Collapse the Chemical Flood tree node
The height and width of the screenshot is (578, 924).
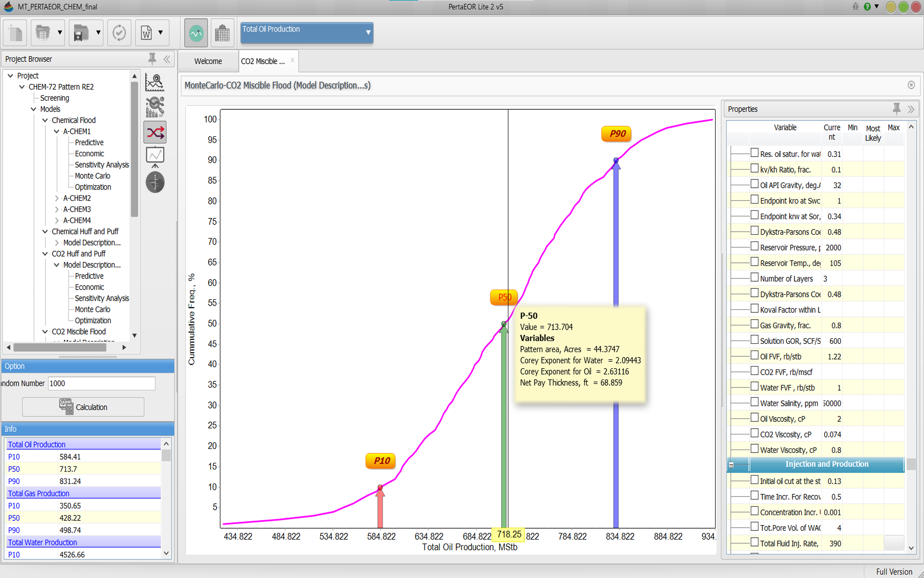(45, 120)
